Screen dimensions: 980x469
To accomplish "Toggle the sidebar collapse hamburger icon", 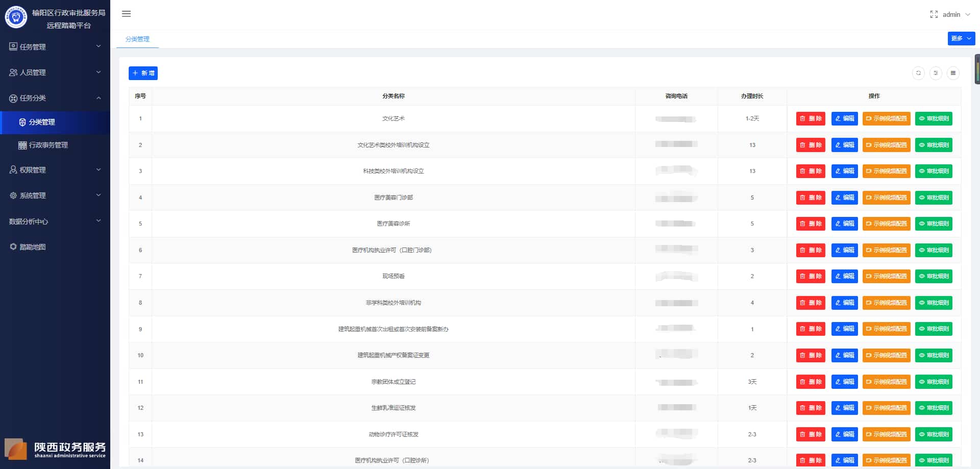I will click(126, 14).
